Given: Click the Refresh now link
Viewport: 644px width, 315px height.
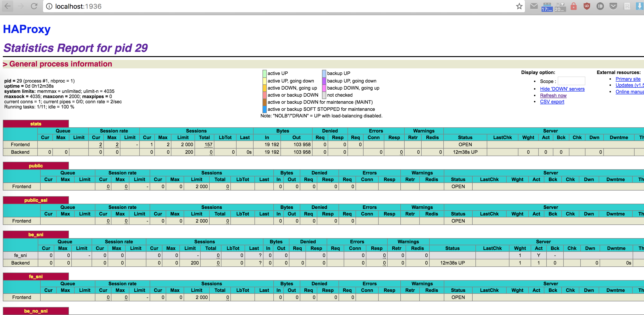Looking at the screenshot, I should (x=553, y=95).
